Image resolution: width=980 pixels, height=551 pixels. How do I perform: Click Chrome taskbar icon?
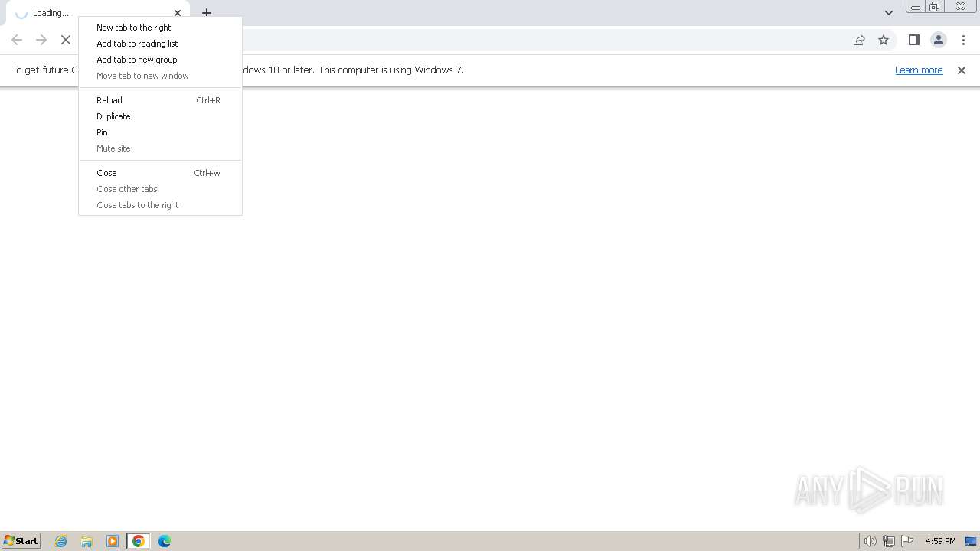pyautogui.click(x=139, y=541)
